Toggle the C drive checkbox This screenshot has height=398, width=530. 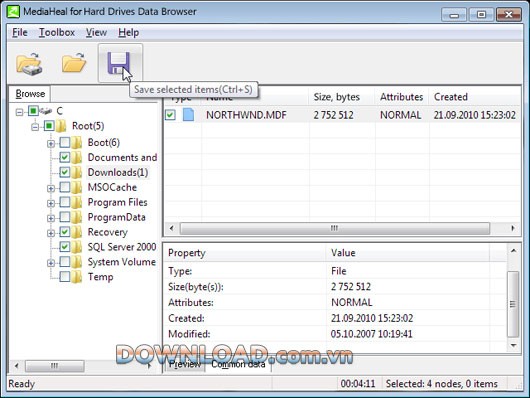pyautogui.click(x=33, y=111)
